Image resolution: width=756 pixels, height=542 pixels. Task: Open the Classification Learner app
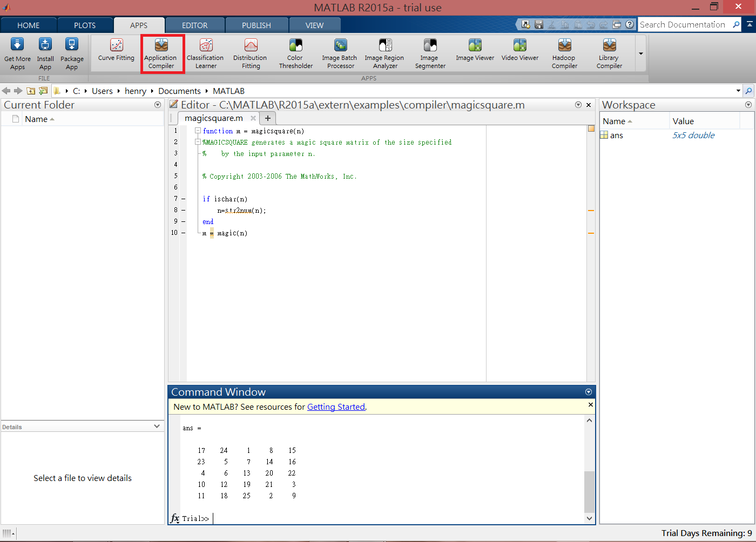[205, 52]
